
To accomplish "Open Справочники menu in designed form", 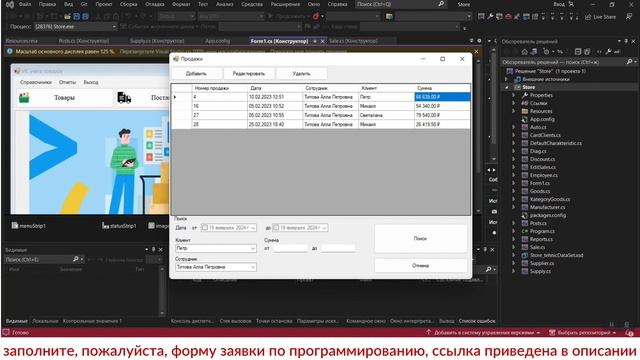I will (x=36, y=82).
